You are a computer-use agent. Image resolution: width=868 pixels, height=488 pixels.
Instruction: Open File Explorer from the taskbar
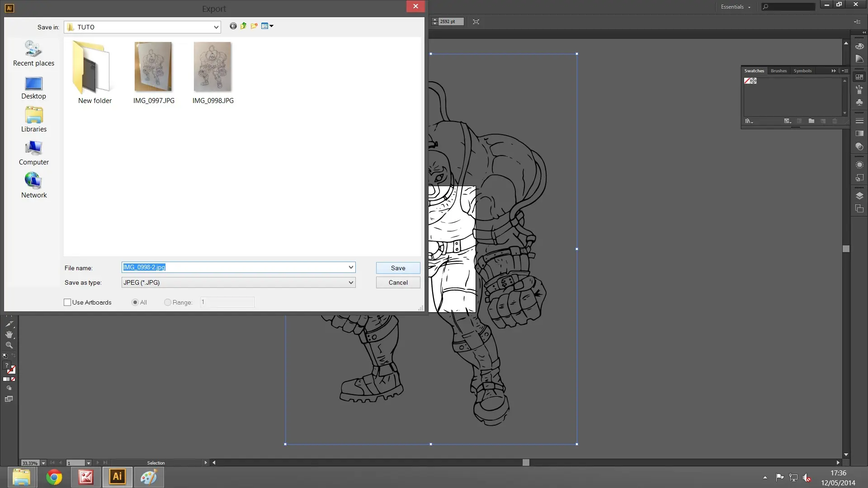pyautogui.click(x=21, y=477)
